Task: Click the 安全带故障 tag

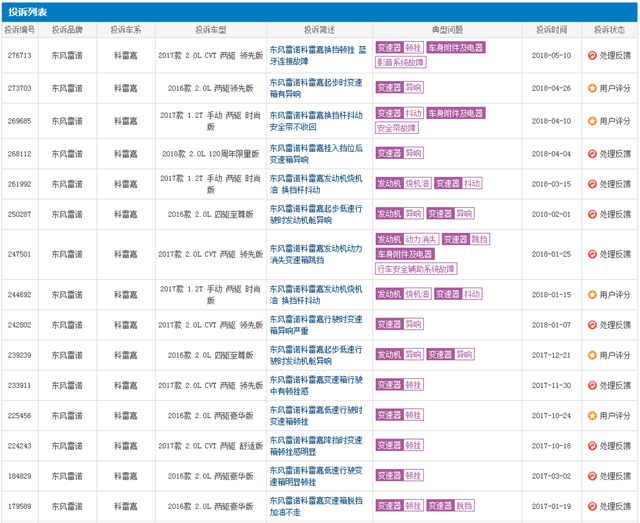Action: coord(397,128)
